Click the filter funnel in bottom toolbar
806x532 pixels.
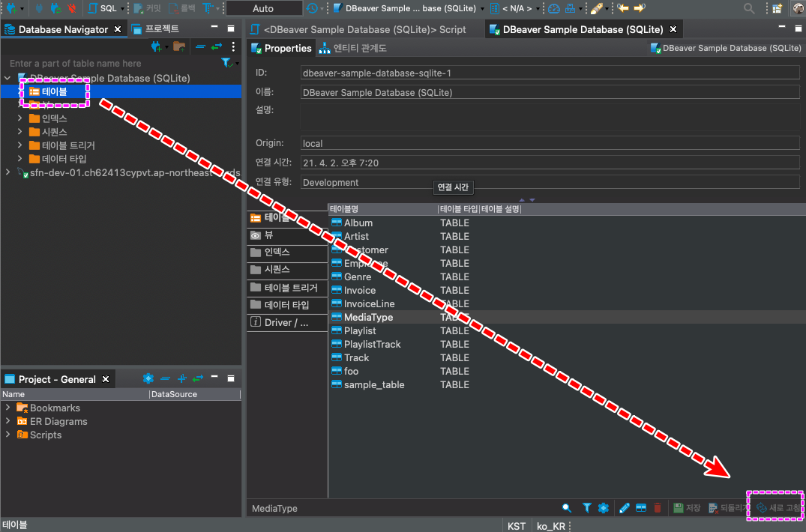(586, 508)
